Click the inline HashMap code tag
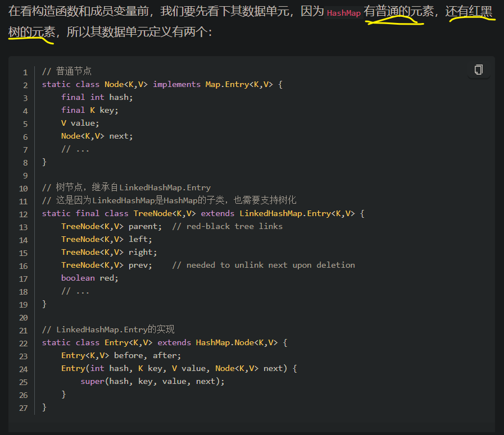Screen dimensions: 504x435 tap(344, 13)
